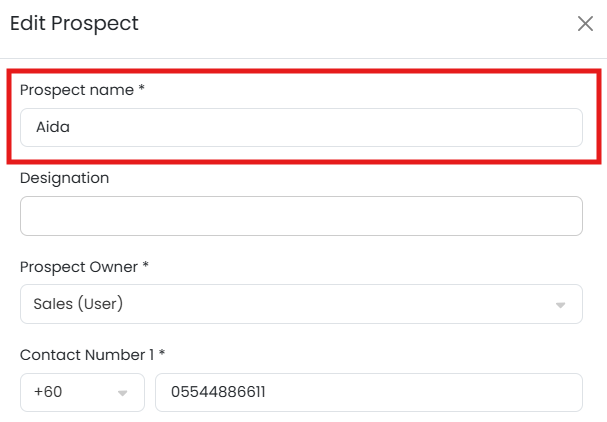Click the country code dropdown arrow
The height and width of the screenshot is (422, 607).
pos(123,394)
